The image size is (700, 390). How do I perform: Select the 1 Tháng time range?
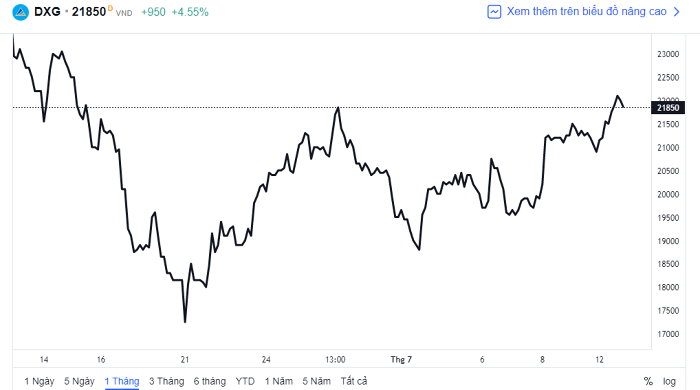[122, 381]
